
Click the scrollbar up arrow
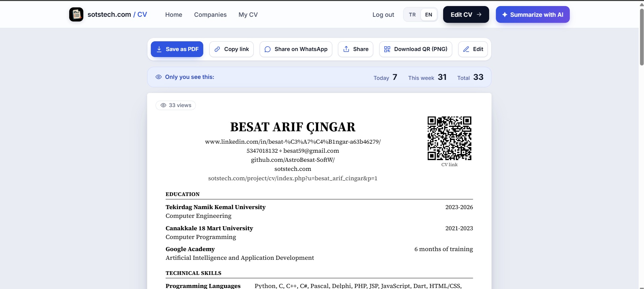point(642,4)
